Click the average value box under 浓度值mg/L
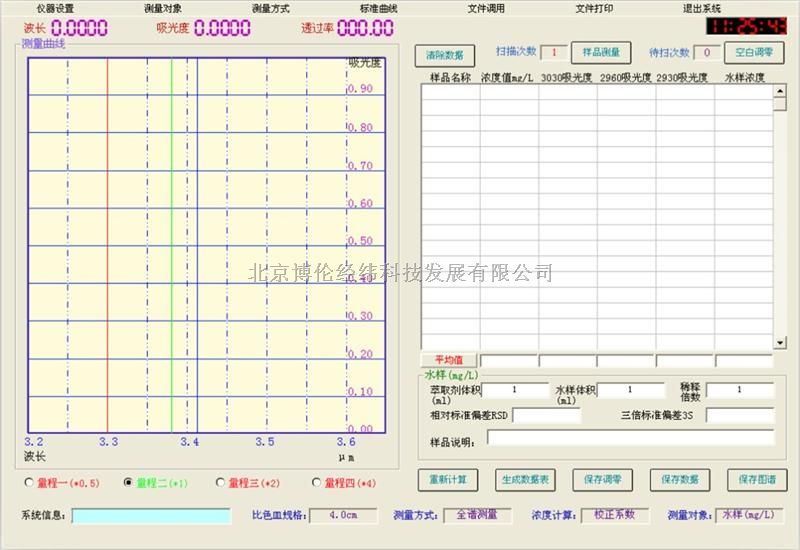 coord(509,361)
